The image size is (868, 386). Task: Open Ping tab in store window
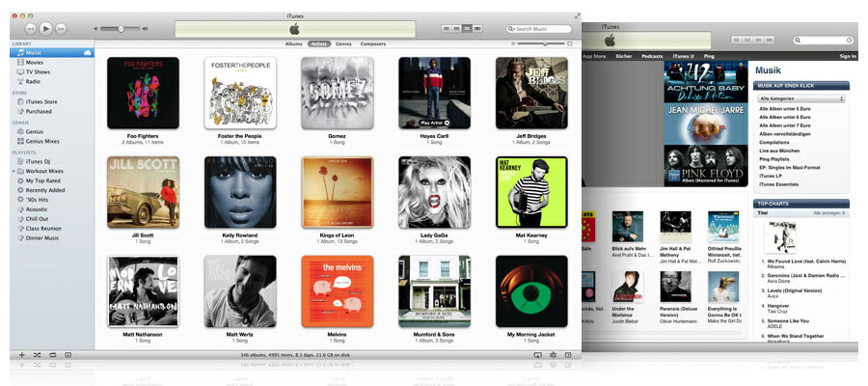click(709, 57)
